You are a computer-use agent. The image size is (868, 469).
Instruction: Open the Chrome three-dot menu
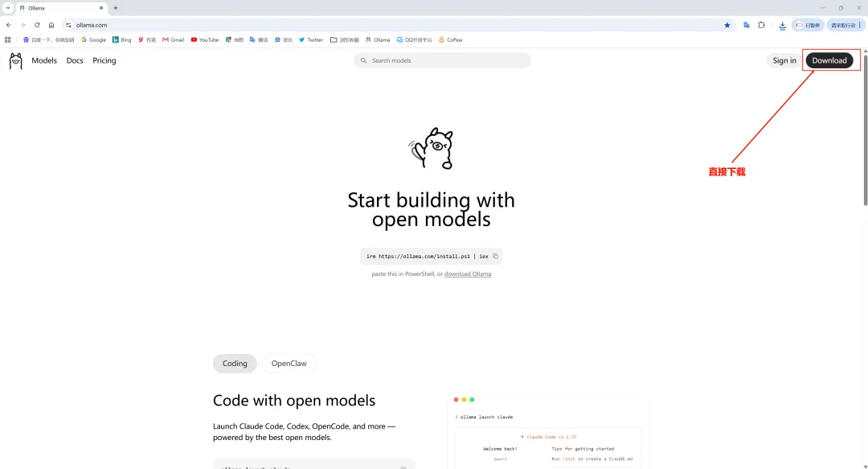(860, 25)
